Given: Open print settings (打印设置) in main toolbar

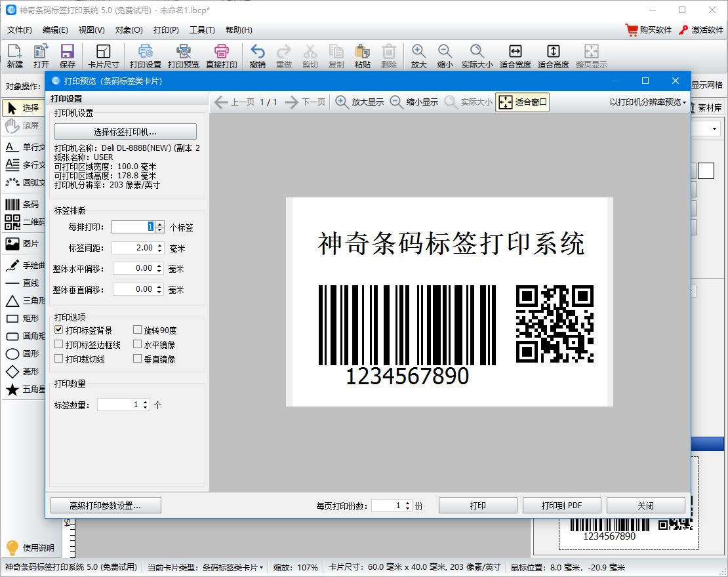Looking at the screenshot, I should click(146, 56).
